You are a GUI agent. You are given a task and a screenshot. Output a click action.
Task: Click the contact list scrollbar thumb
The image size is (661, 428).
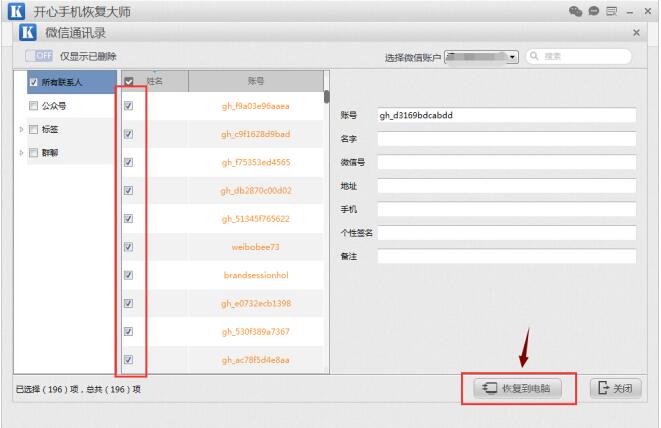(x=326, y=97)
